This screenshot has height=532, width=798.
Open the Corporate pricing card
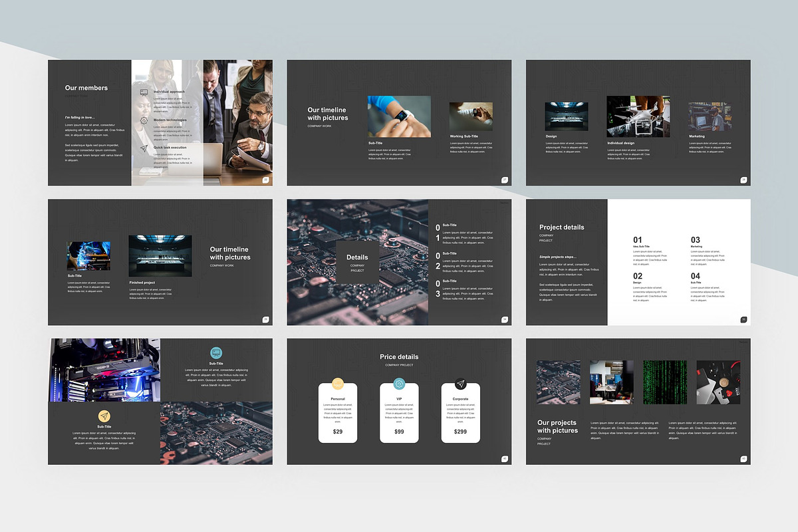point(460,413)
